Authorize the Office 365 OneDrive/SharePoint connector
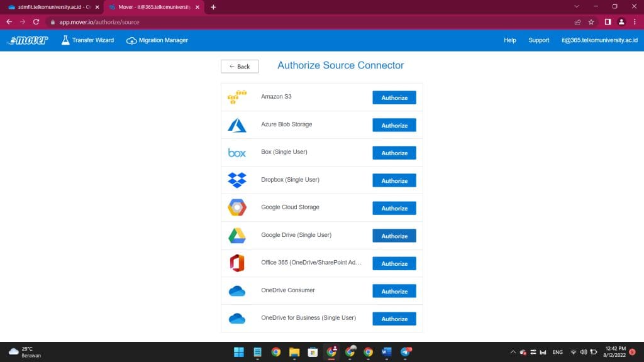 click(x=394, y=263)
